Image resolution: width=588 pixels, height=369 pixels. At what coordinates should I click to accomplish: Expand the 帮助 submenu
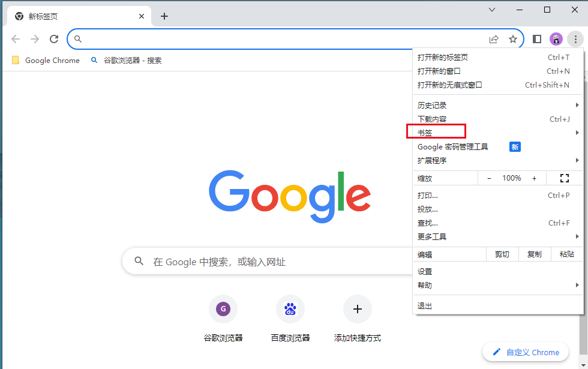(x=498, y=286)
